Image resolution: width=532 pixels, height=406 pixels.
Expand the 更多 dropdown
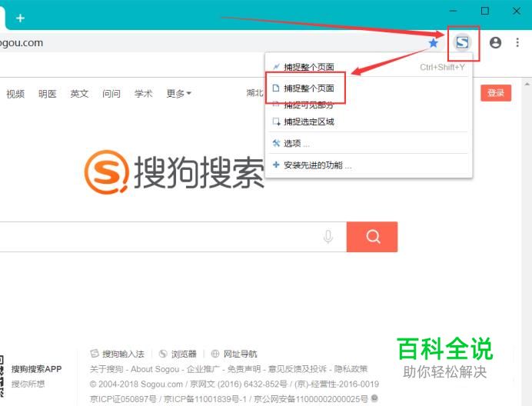pos(179,93)
